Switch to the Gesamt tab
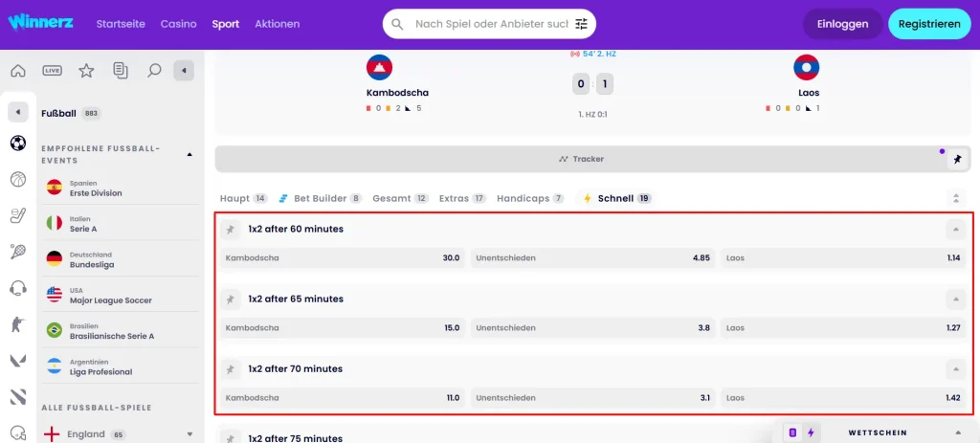 [x=401, y=199]
